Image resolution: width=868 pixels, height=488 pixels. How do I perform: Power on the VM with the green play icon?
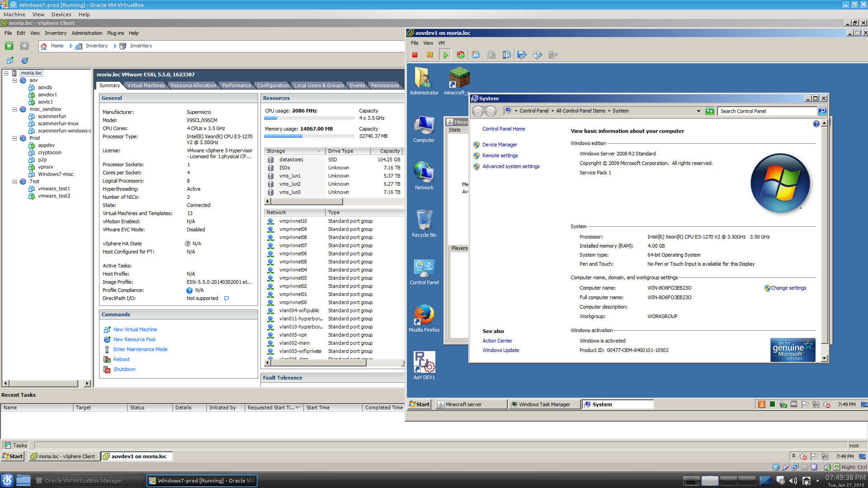pyautogui.click(x=446, y=55)
